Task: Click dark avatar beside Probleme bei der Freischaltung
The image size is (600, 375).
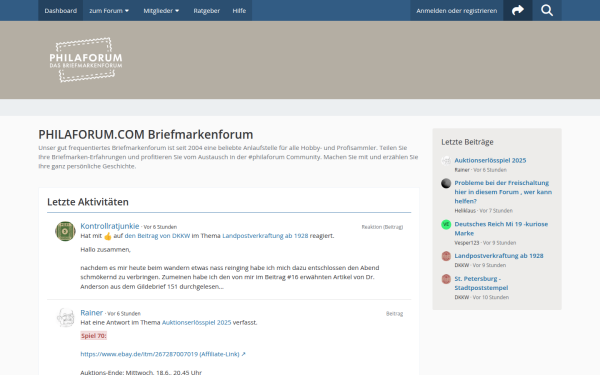Action: point(446,183)
